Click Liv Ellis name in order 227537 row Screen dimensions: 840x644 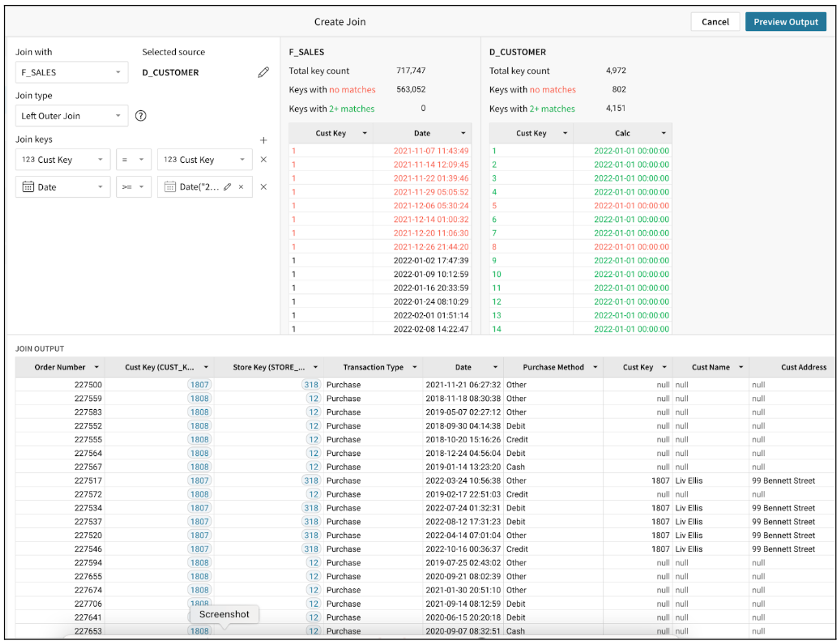tap(689, 522)
